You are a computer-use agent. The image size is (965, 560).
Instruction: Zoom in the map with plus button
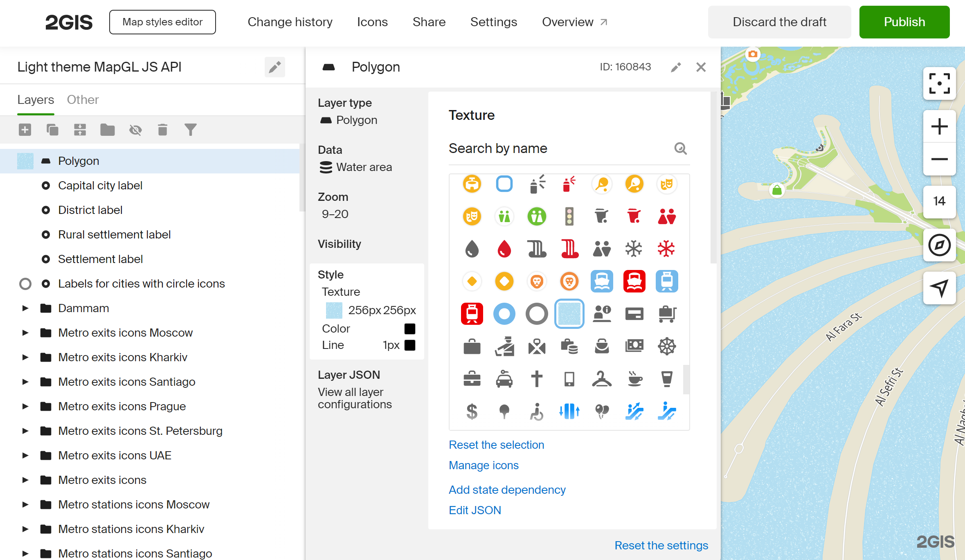click(939, 126)
